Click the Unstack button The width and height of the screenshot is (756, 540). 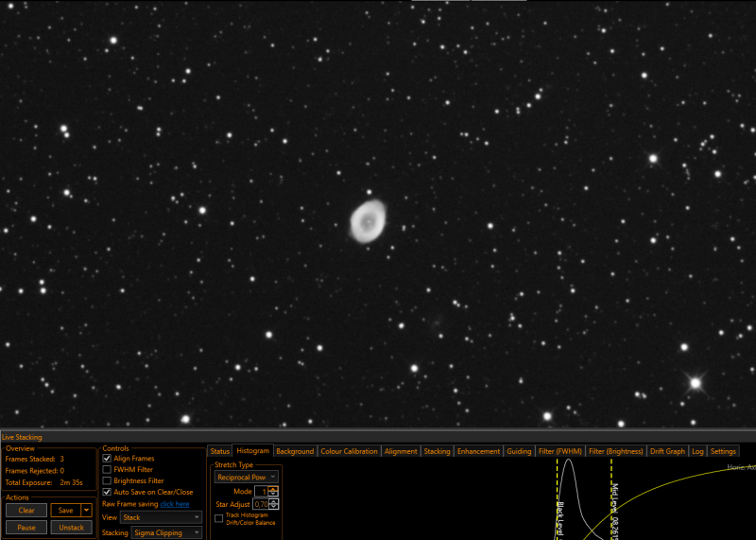tap(72, 528)
